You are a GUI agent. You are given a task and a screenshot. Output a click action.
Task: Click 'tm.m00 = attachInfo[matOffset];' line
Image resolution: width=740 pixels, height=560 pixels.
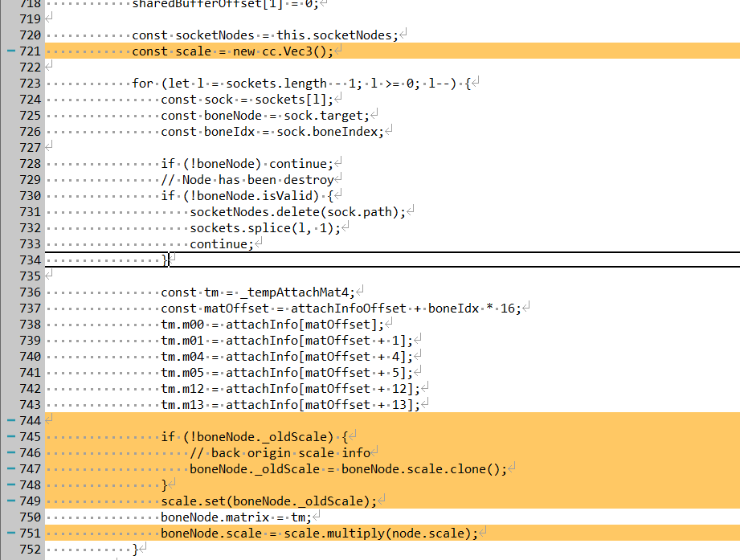click(272, 325)
